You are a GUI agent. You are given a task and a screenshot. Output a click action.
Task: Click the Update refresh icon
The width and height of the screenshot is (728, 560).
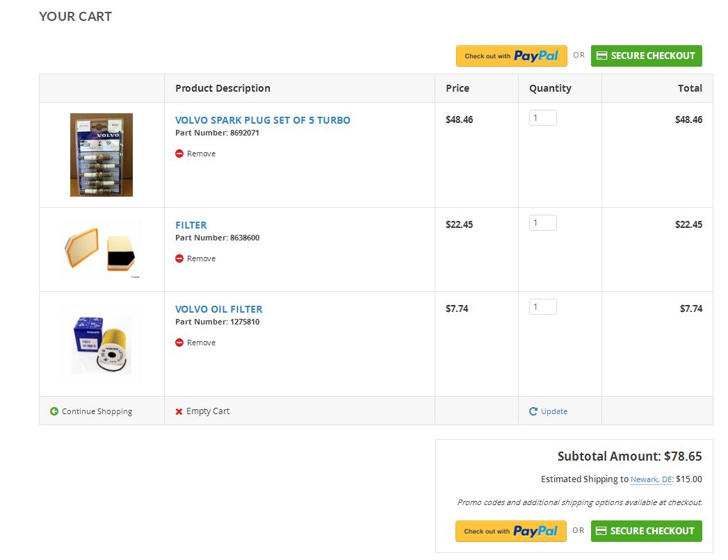(533, 411)
